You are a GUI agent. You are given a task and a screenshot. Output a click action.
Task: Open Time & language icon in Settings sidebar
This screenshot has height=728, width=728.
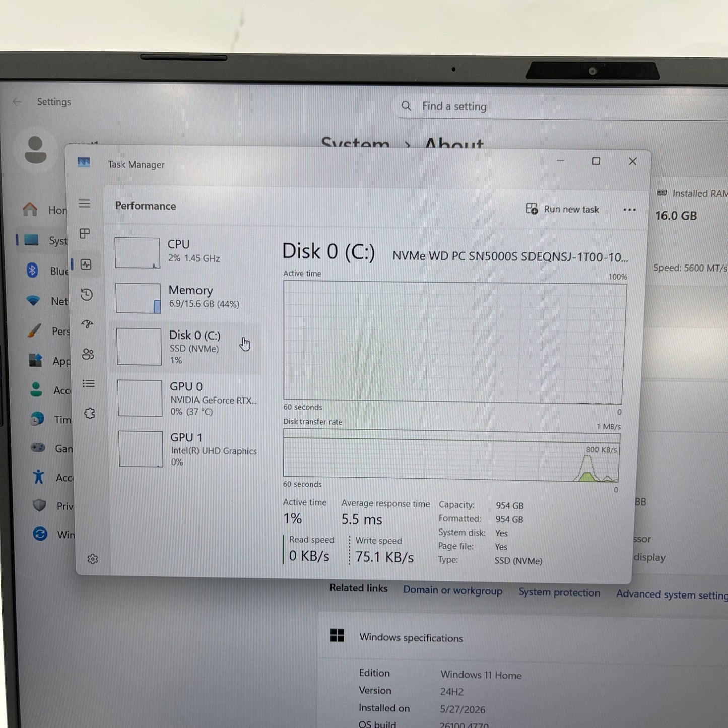[x=37, y=419]
